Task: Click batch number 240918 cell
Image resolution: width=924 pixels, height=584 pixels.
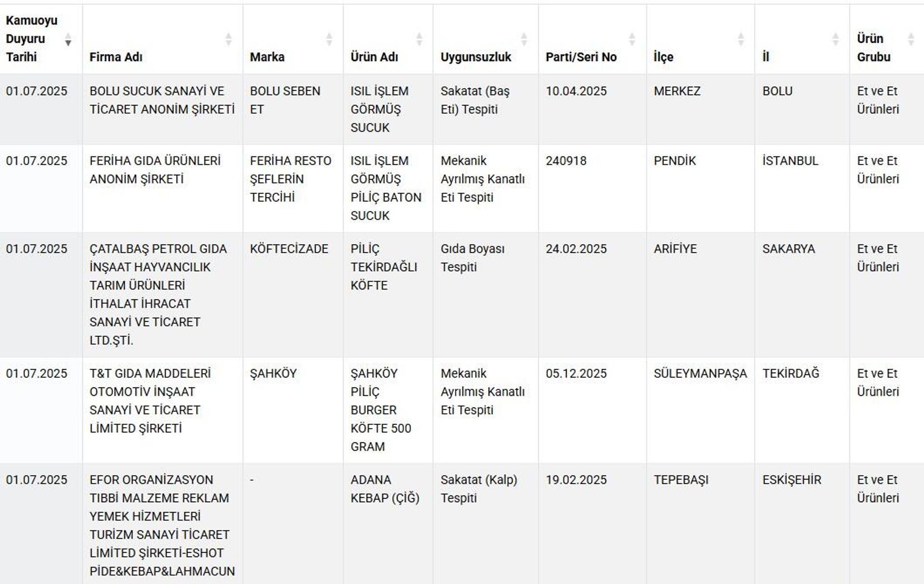Action: coord(566,161)
